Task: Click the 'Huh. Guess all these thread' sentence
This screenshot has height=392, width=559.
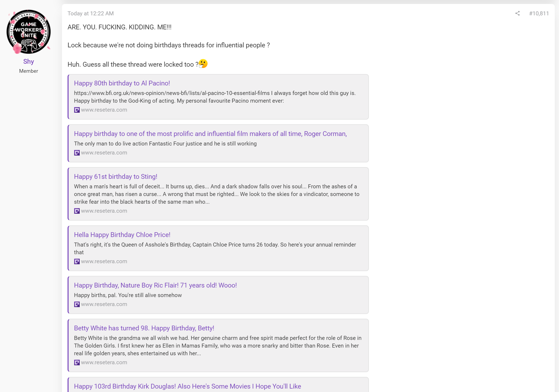Action: tap(133, 64)
